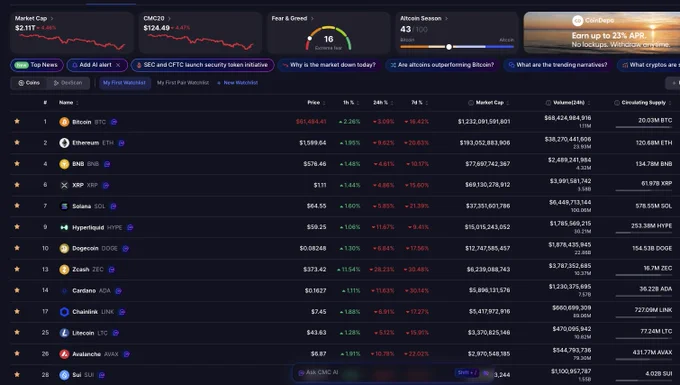680x385 pixels.
Task: Toggle the star on the Sui row
Action: click(17, 374)
